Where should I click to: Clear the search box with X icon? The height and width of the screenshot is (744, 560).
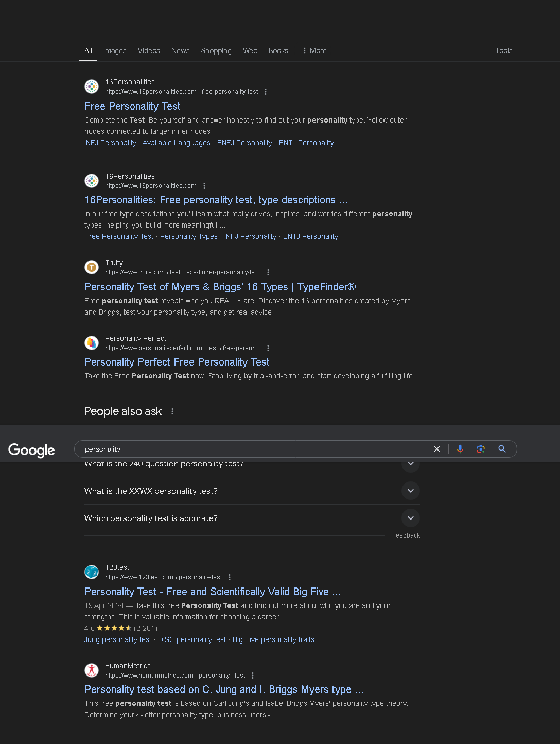[x=437, y=449]
